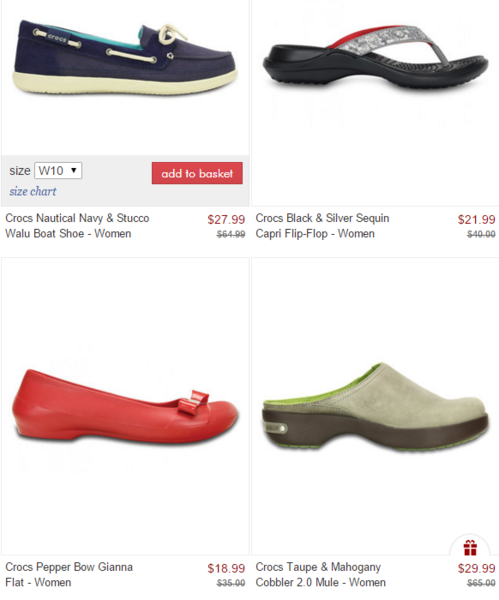The image size is (499, 600).
Task: Click the $27.99 boat shoe price
Action: (226, 220)
